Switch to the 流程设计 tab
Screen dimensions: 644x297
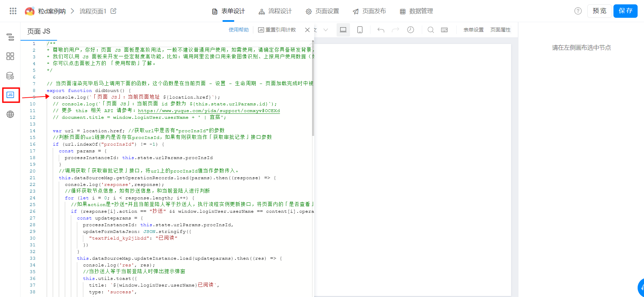275,11
